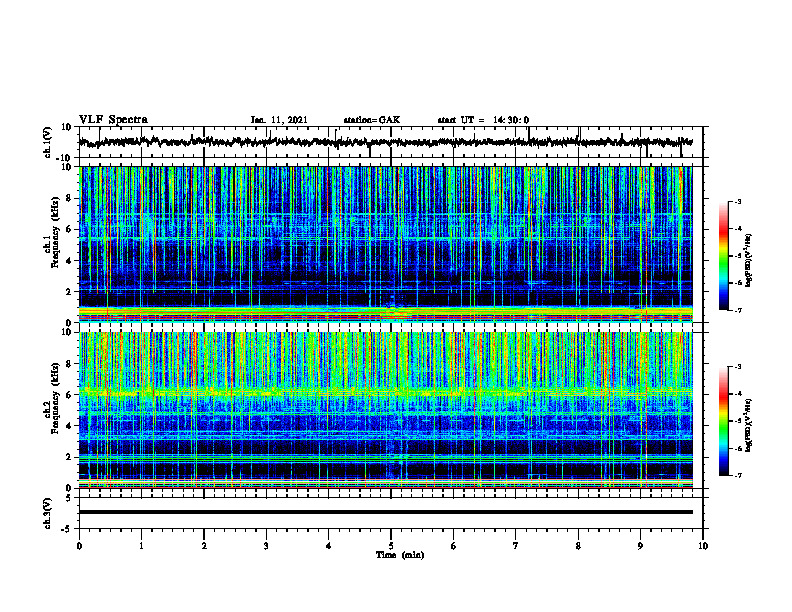Click the "2" kHz tick of ch.1 spectrogram

[x=69, y=292]
